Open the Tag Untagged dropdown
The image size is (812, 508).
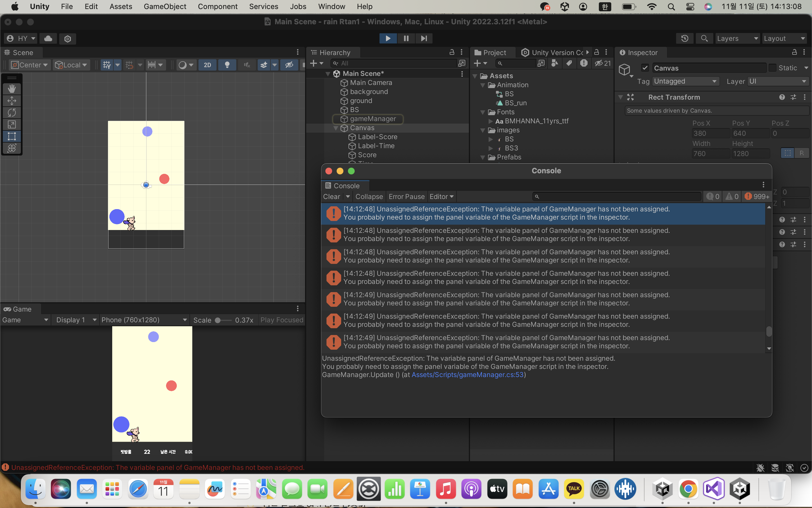[x=685, y=81]
